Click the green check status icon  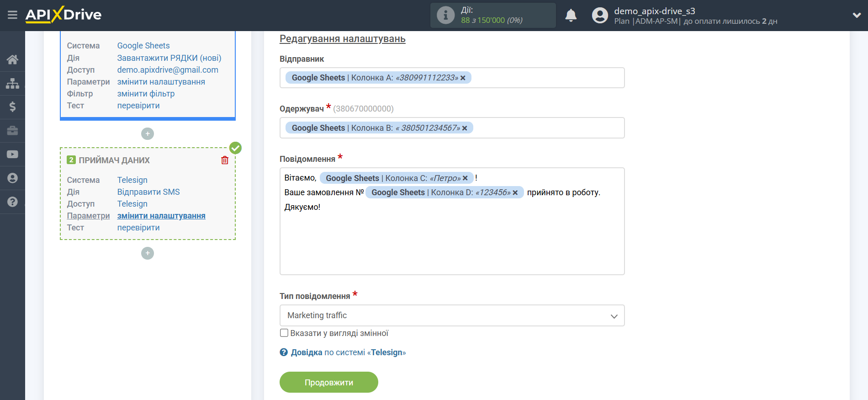[x=235, y=148]
